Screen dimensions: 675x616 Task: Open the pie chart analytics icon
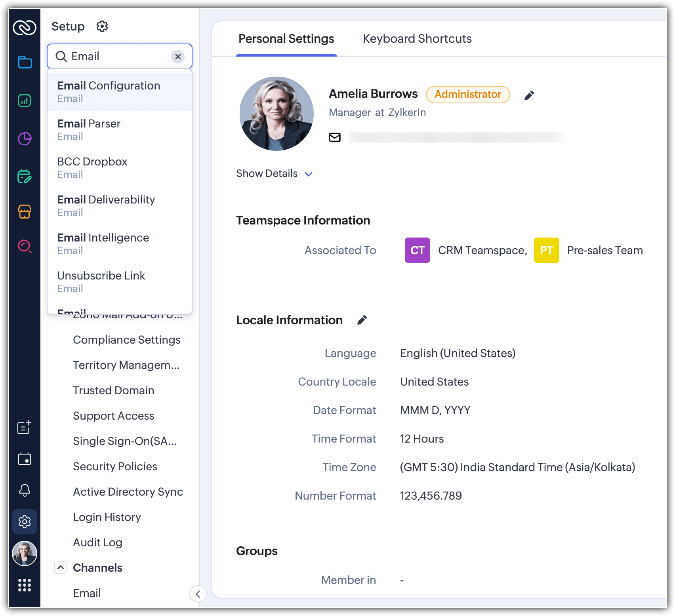pos(25,139)
